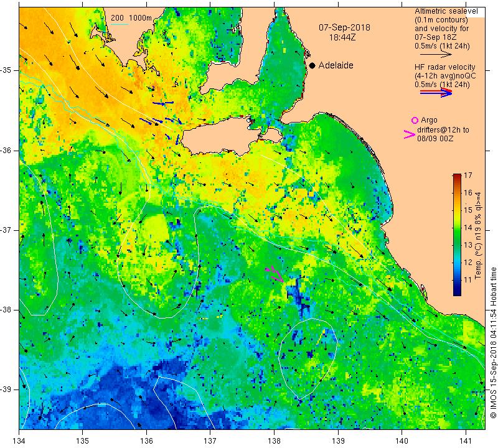Click the temperature color bar
Screen dimensions: 498x448
click(457, 235)
